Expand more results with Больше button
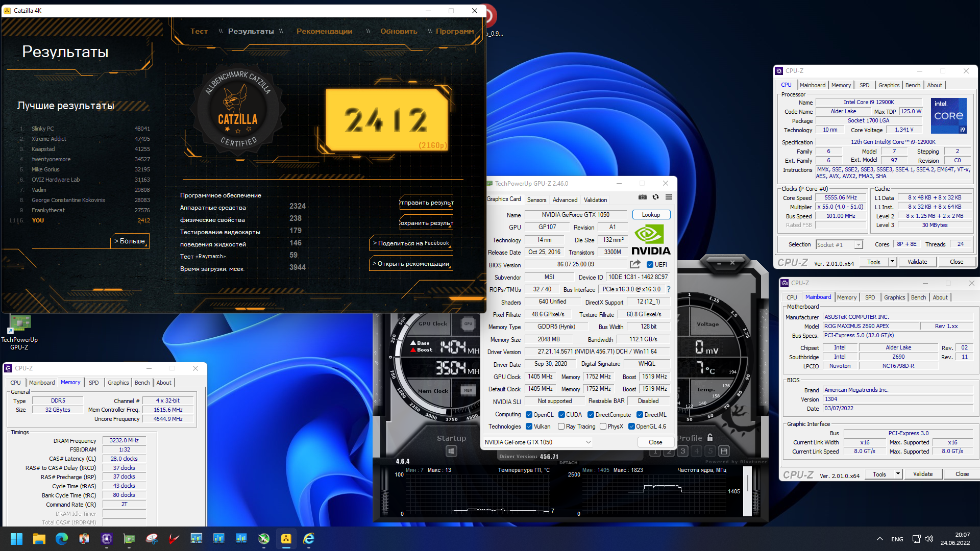Screen dimensions: 980x551 pyautogui.click(x=130, y=241)
